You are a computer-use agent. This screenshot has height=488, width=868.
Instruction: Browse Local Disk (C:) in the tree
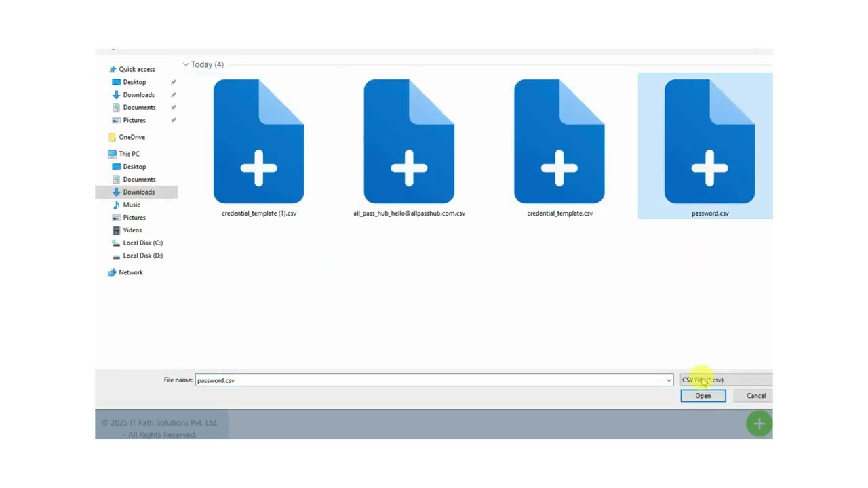click(142, 243)
